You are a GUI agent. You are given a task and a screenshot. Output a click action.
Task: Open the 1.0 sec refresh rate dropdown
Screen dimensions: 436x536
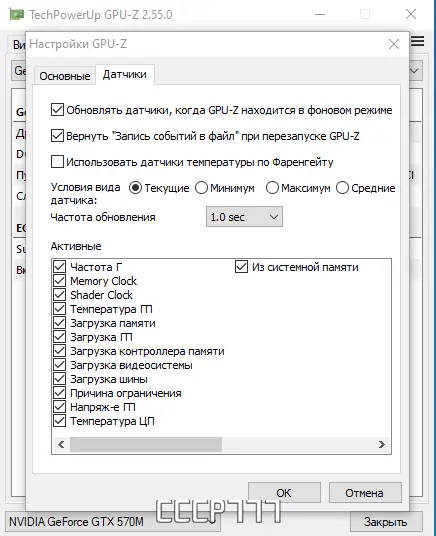point(244,217)
